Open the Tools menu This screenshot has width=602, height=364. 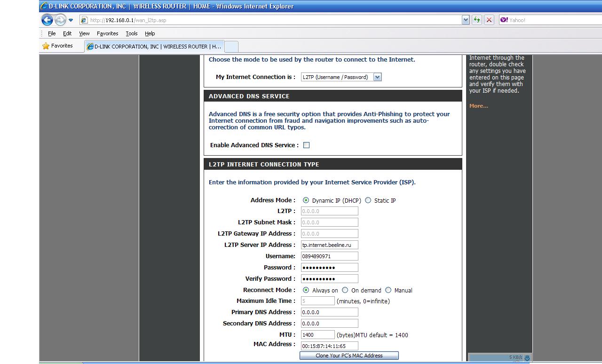pyautogui.click(x=132, y=33)
